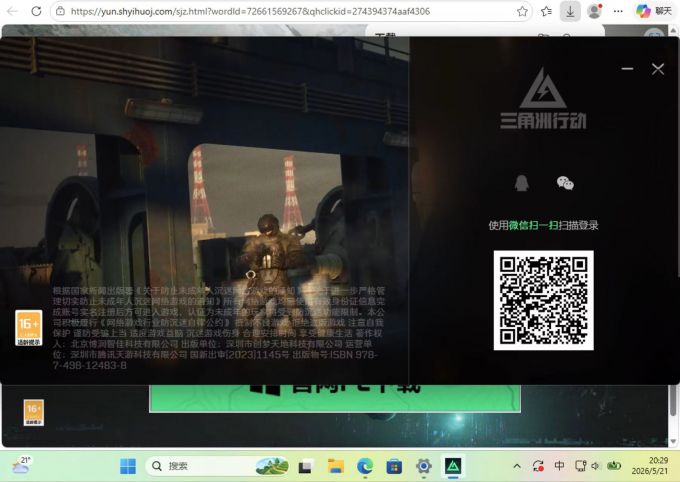
Task: Click the WeChat login QR code
Action: (543, 300)
